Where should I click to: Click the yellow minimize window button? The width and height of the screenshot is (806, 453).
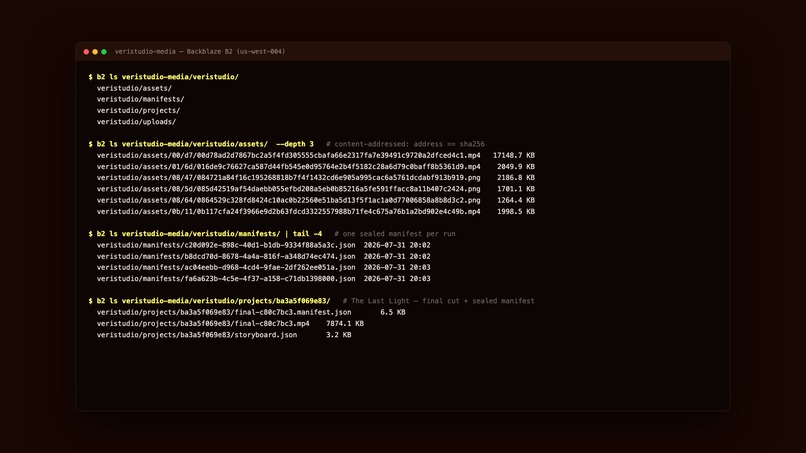coord(95,51)
